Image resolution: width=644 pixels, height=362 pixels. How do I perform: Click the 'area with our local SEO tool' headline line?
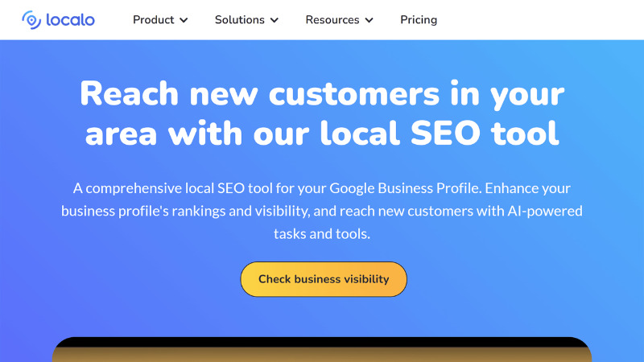click(322, 133)
